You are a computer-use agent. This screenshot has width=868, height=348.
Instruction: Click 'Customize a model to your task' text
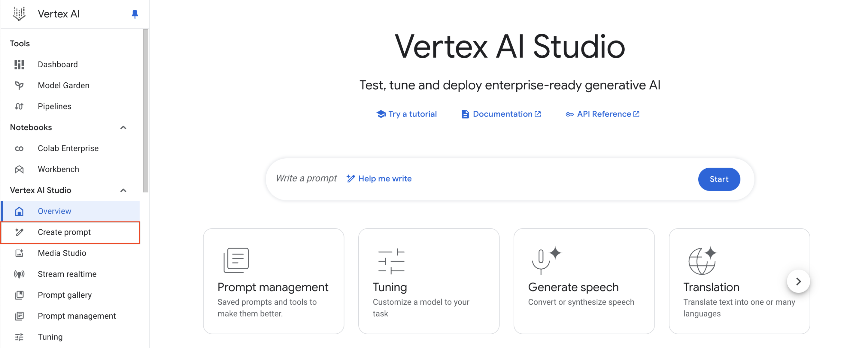tap(421, 308)
